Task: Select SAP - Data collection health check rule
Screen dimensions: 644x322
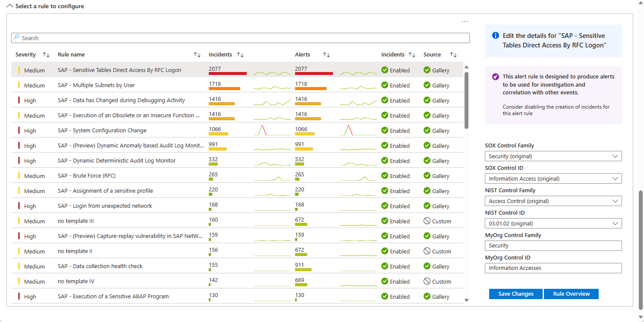Action: [100, 266]
